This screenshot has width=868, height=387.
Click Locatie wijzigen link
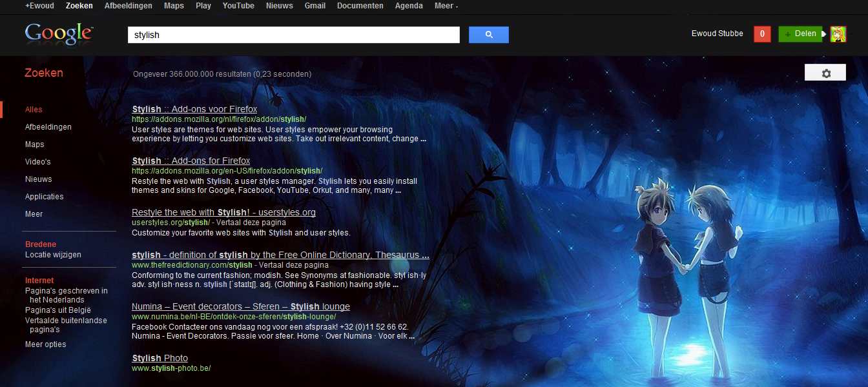53,255
